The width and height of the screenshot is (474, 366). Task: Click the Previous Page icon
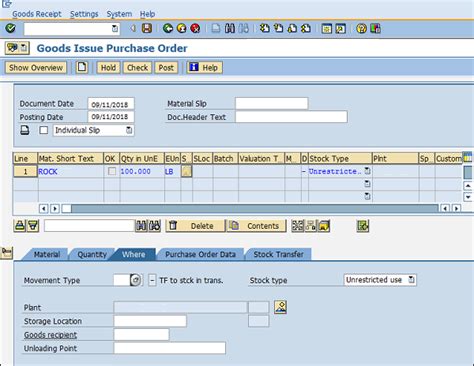tap(278, 28)
